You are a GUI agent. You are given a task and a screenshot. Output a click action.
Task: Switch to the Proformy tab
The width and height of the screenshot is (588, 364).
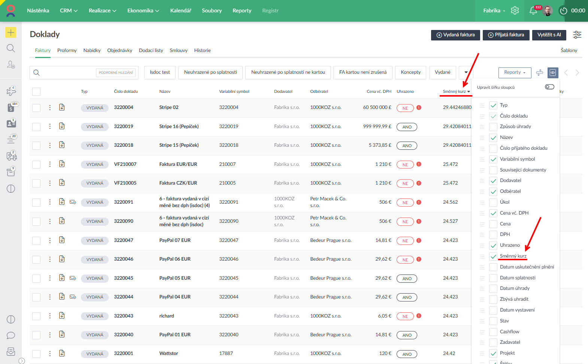(67, 51)
